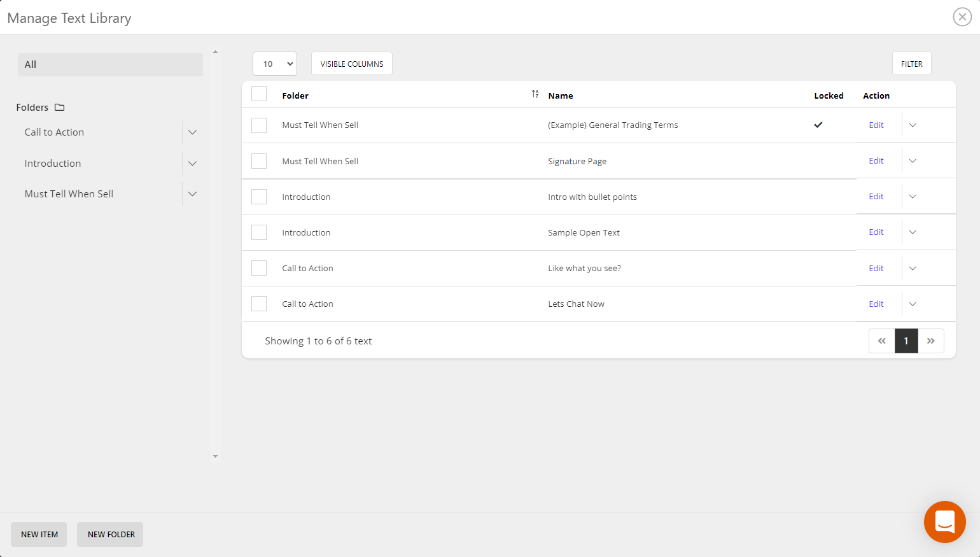Click the folder icon beside Folders

(60, 108)
